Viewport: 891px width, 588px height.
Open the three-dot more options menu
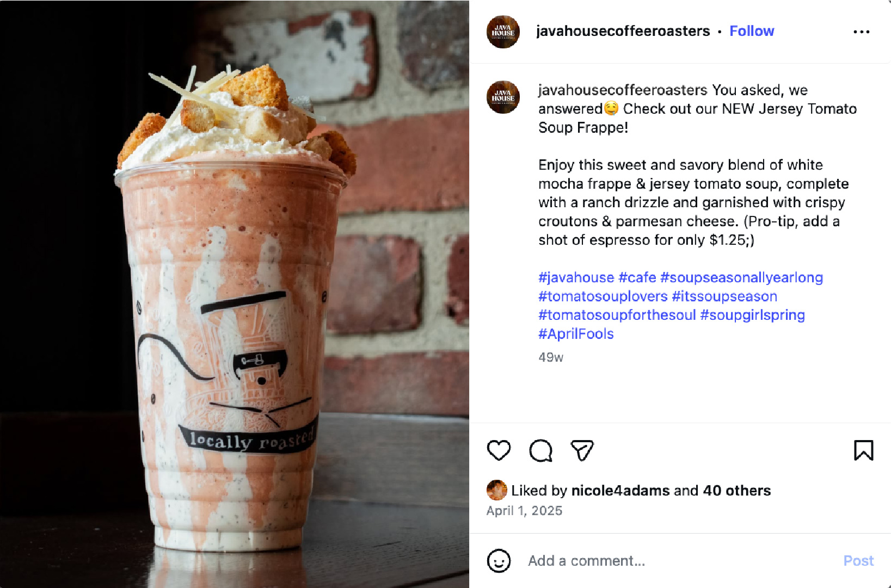[861, 32]
